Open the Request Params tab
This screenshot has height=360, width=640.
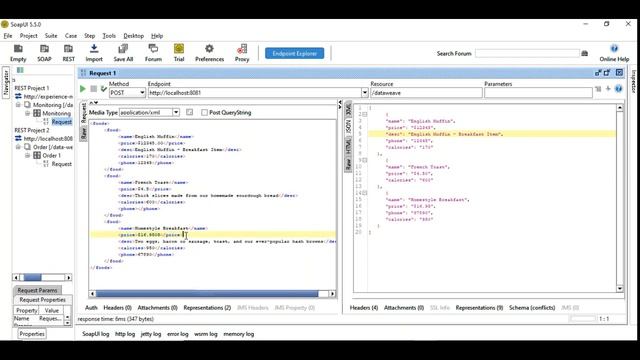[x=38, y=290]
